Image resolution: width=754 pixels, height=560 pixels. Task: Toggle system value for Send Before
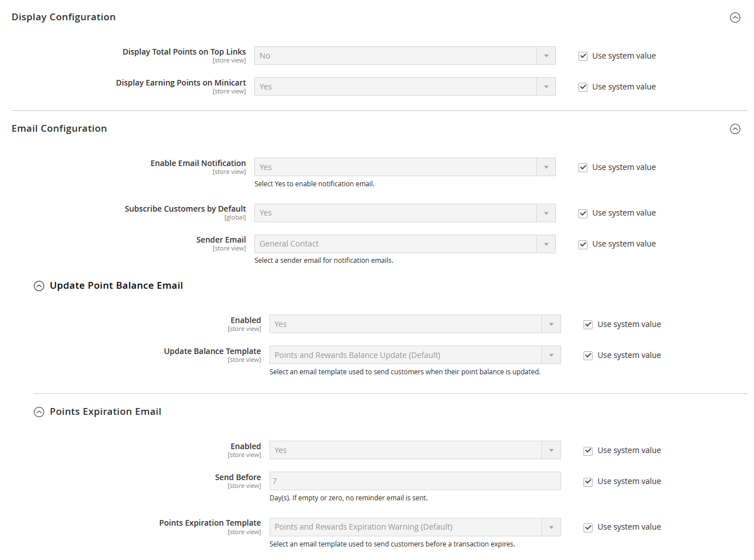(588, 482)
